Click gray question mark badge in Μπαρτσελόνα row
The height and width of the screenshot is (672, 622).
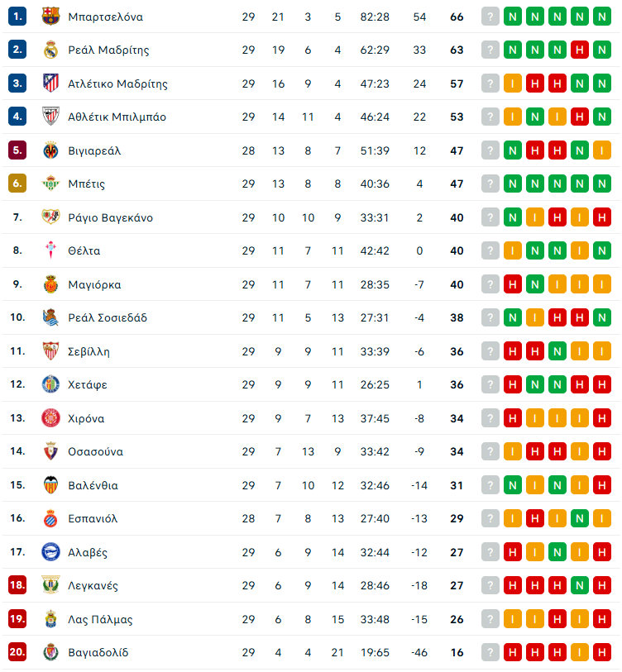pos(490,17)
